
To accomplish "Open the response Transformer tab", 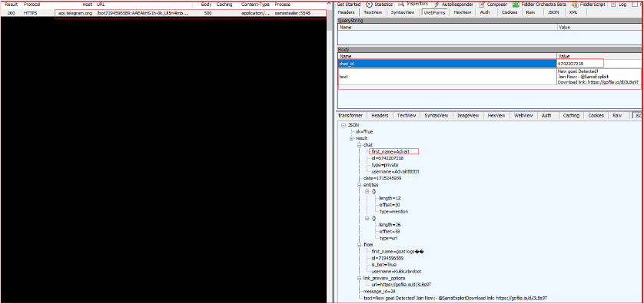I will point(350,116).
